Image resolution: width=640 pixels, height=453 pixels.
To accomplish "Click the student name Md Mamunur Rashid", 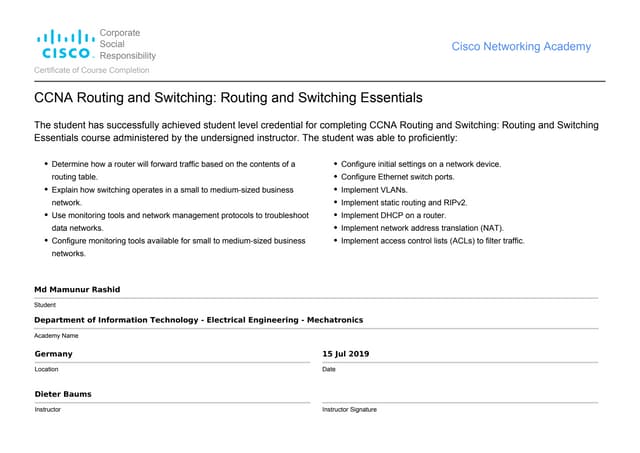I will click(77, 290).
